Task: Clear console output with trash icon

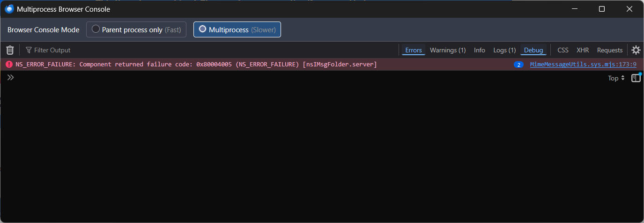Action: [x=10, y=50]
